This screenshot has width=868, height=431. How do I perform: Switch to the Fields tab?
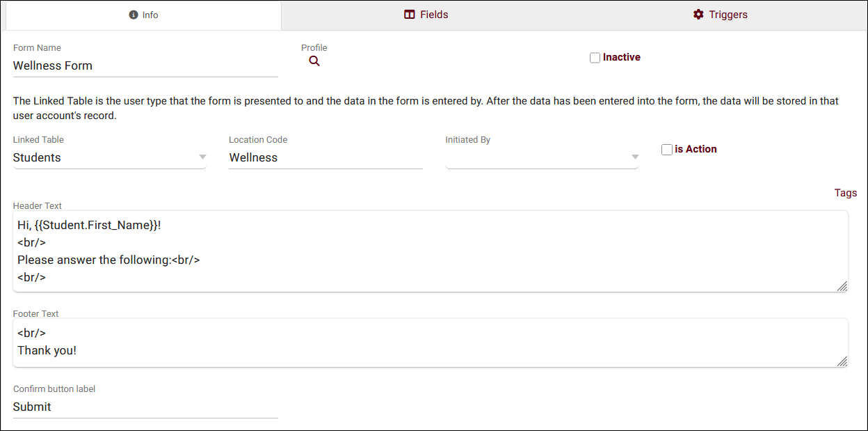click(426, 15)
